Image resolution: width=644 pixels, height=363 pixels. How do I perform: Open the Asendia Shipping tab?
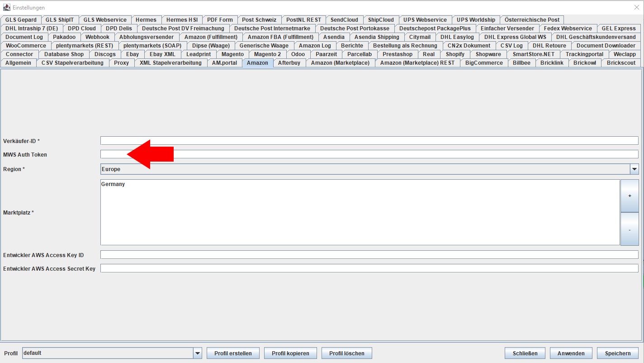[377, 37]
